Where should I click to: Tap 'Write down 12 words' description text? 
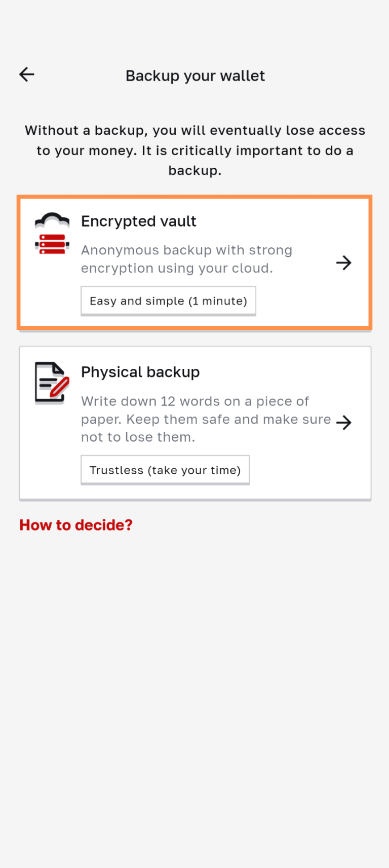click(195, 401)
